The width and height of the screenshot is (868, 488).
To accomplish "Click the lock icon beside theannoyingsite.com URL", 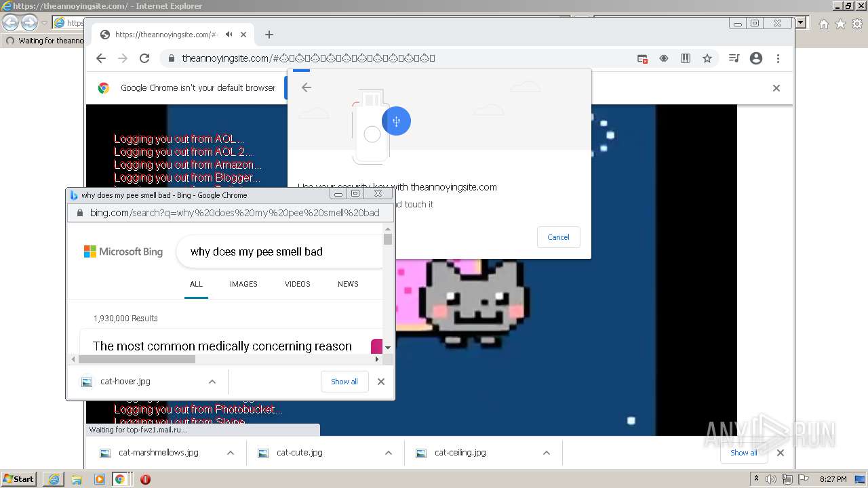I will tap(171, 58).
